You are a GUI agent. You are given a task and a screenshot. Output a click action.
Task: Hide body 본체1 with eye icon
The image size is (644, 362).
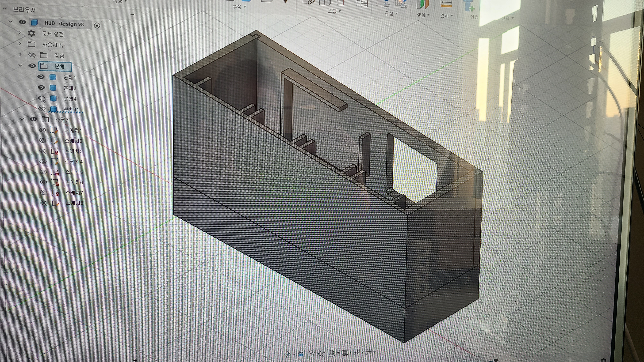pos(41,77)
